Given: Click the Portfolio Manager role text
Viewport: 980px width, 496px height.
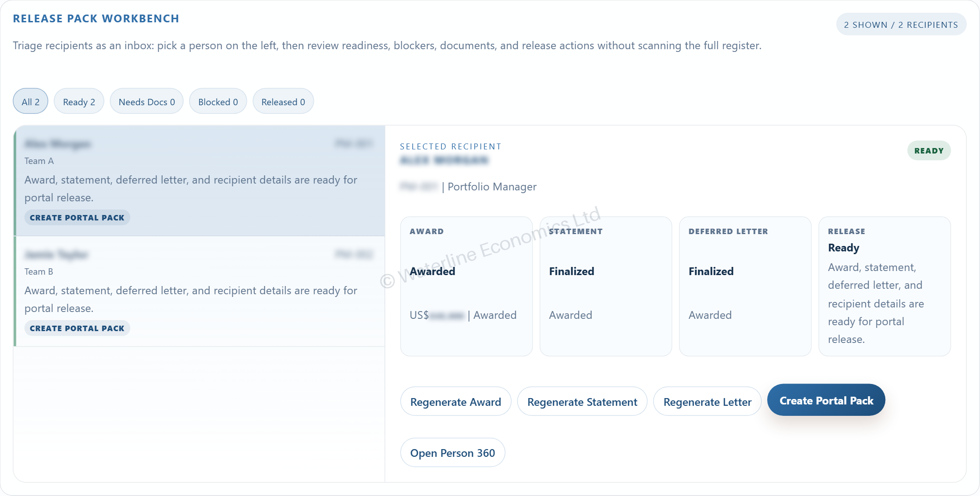Looking at the screenshot, I should (x=492, y=187).
